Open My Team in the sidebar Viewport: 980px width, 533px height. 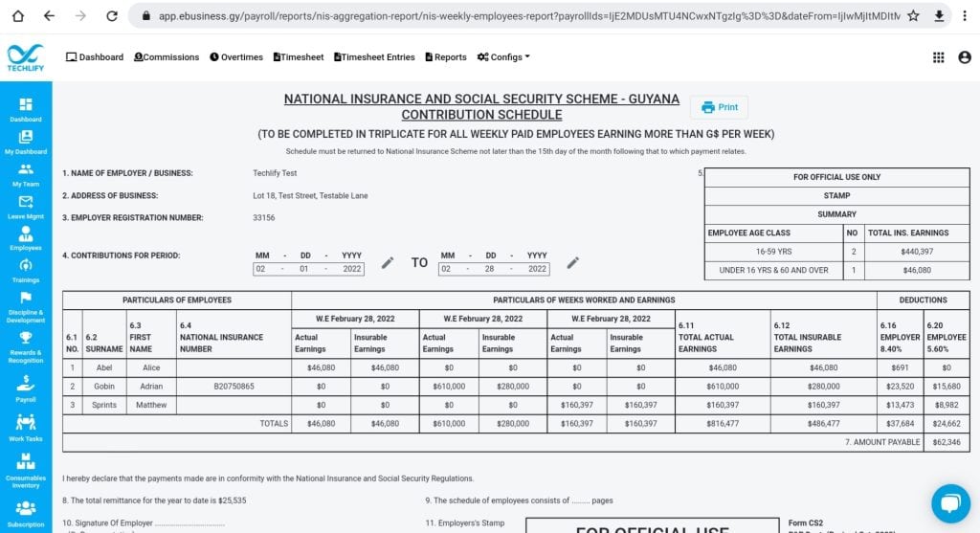26,174
